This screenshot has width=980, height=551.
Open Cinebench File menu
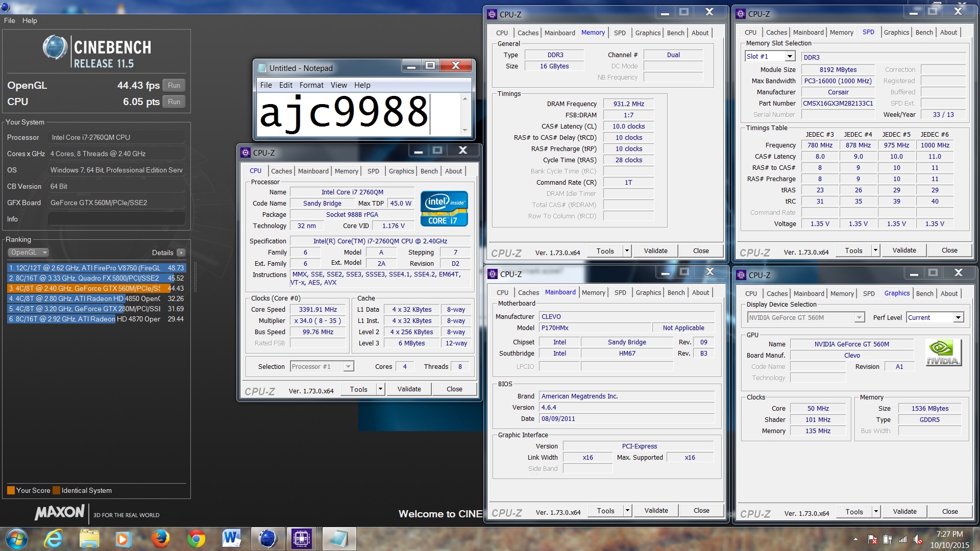tap(10, 20)
